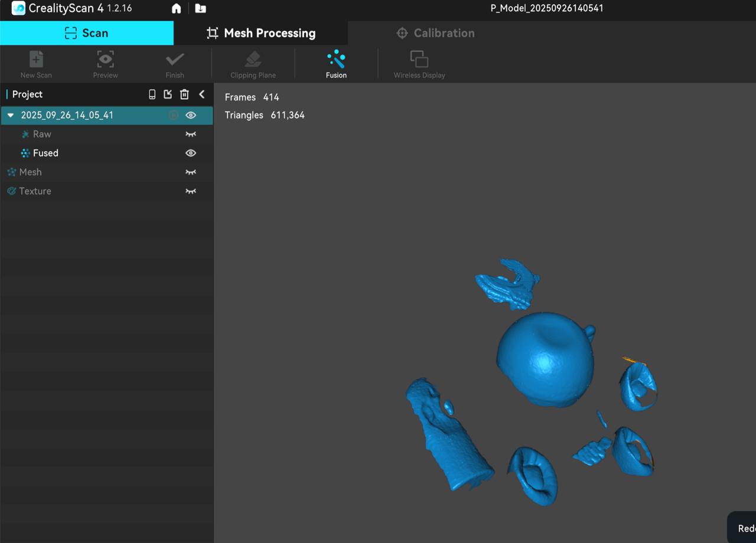Open the project folder import icon
This screenshot has width=756, height=543.
(x=200, y=9)
